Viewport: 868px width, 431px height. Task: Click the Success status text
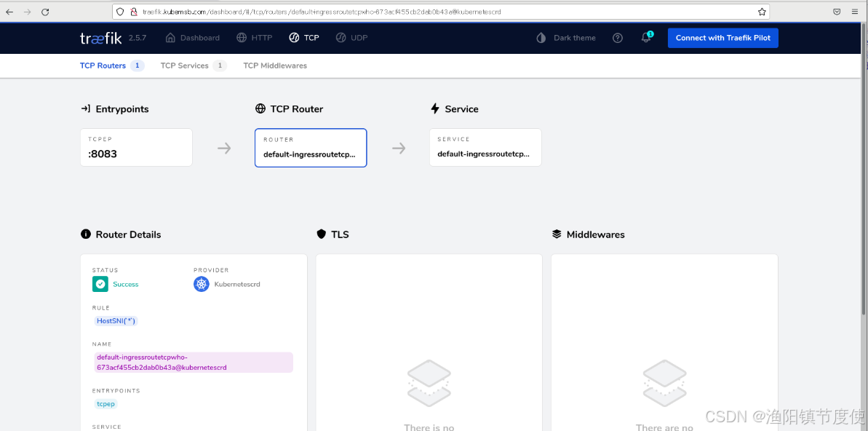click(126, 284)
